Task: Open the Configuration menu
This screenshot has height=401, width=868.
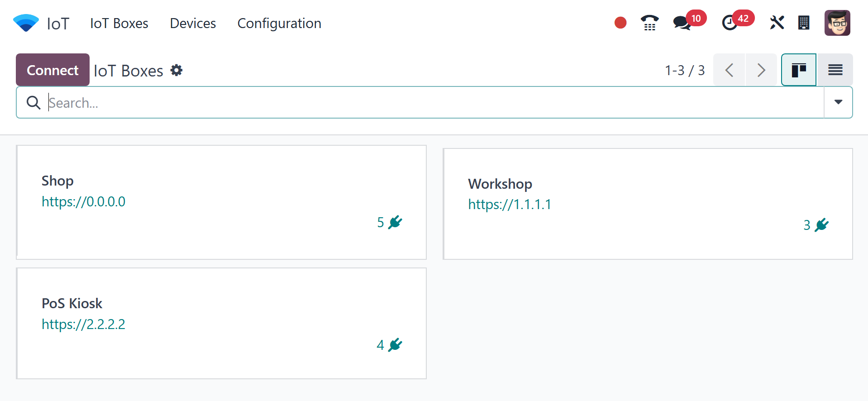Action: [x=279, y=23]
